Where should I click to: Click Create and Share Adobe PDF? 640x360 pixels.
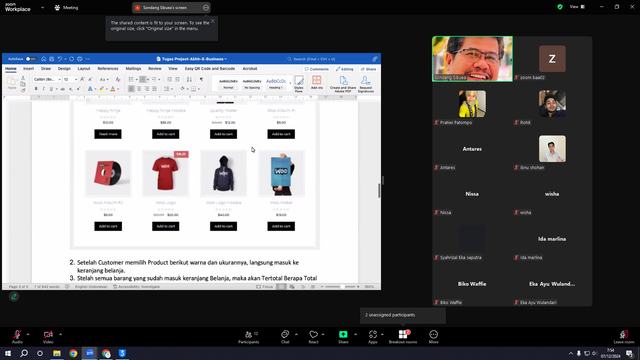pos(343,84)
